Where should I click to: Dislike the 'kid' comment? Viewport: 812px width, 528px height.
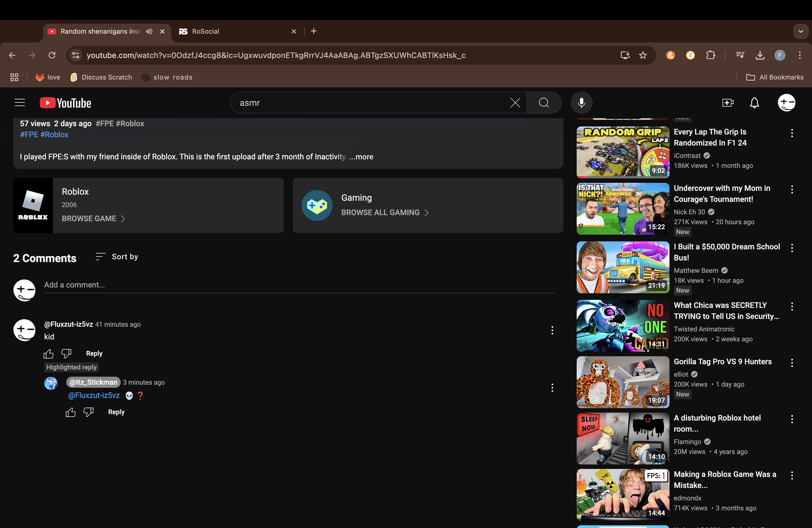point(66,354)
